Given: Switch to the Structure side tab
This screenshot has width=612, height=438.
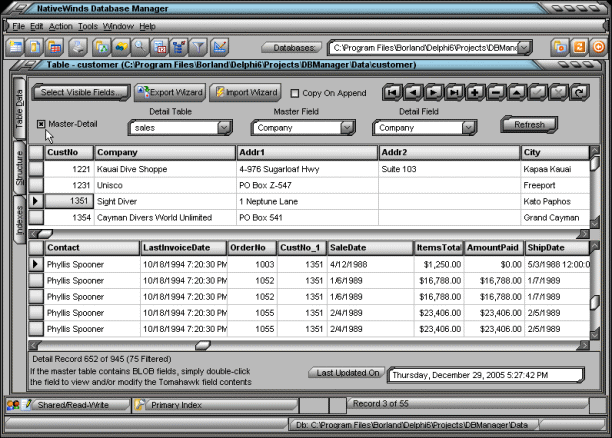Looking at the screenshot, I should pyautogui.click(x=17, y=167).
